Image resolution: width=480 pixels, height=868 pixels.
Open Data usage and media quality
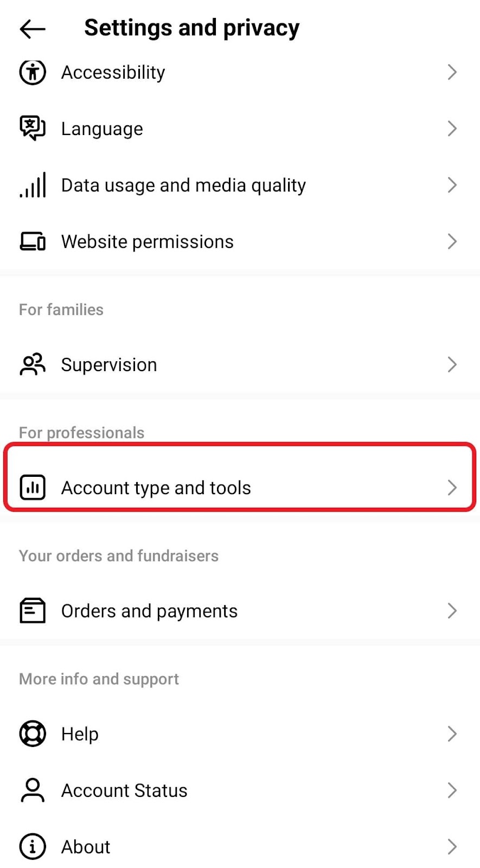(240, 185)
